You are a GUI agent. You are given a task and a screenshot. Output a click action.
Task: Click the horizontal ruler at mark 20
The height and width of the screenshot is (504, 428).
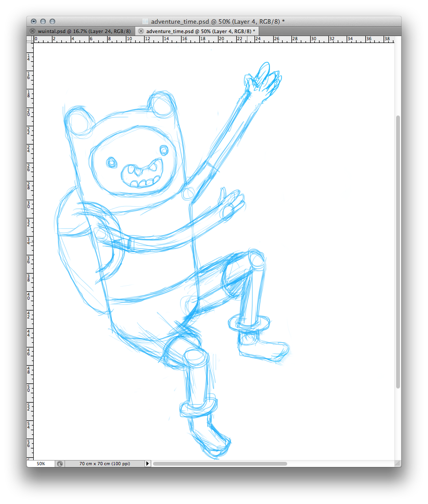[x=221, y=40]
